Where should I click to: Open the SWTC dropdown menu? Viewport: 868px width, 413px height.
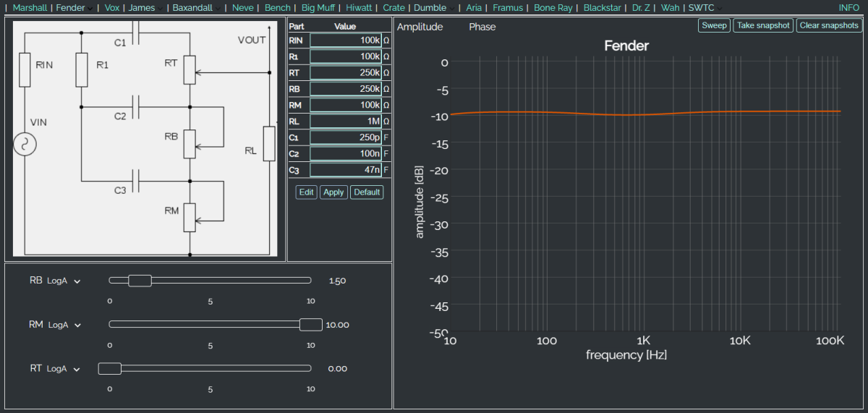pos(706,8)
